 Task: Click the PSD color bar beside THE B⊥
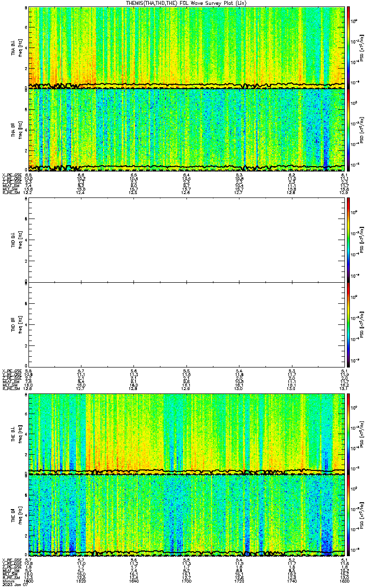348,433
